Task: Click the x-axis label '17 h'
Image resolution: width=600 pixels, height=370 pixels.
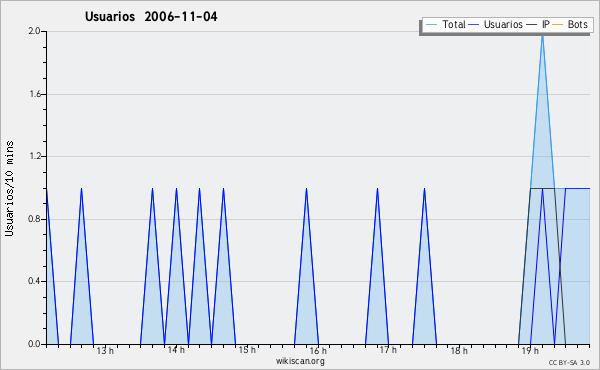Action: point(388,350)
